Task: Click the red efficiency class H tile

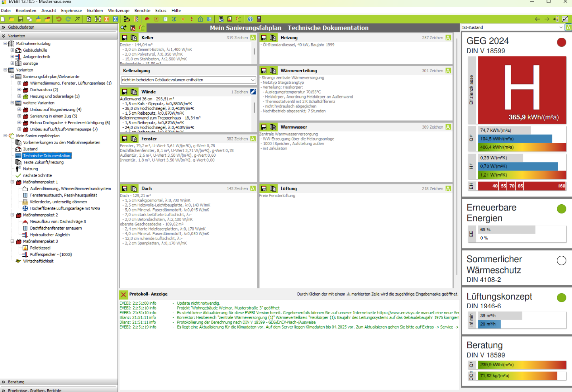Action: pyautogui.click(x=522, y=90)
